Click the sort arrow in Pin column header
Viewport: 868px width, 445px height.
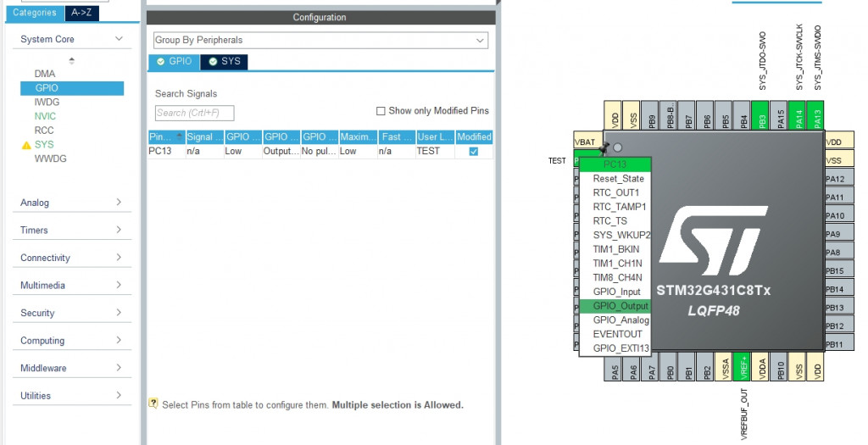pyautogui.click(x=179, y=136)
